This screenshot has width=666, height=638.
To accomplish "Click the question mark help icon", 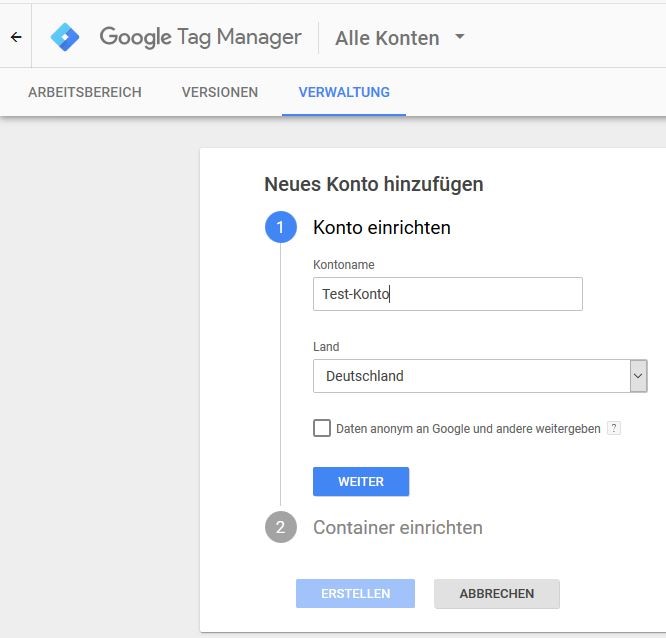I will (x=614, y=428).
